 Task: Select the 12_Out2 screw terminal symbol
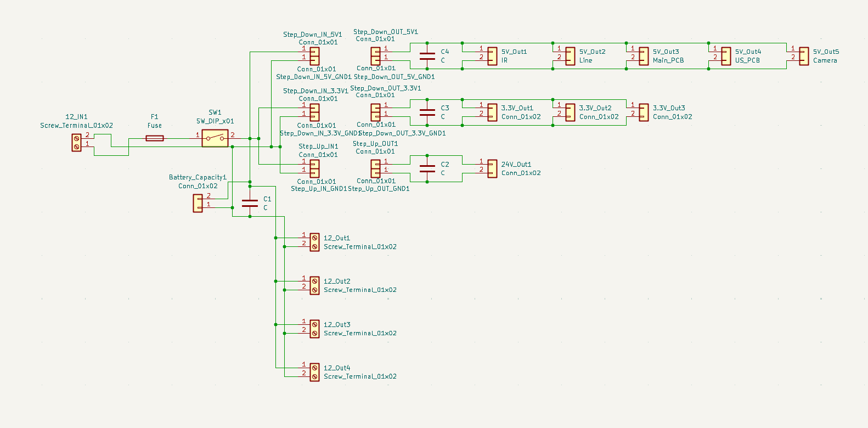point(314,285)
